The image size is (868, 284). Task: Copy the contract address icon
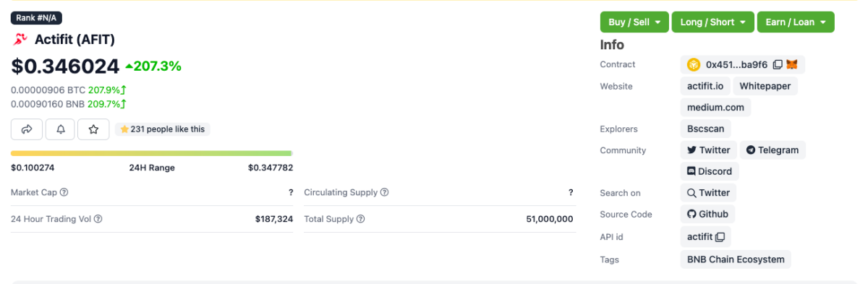point(778,65)
